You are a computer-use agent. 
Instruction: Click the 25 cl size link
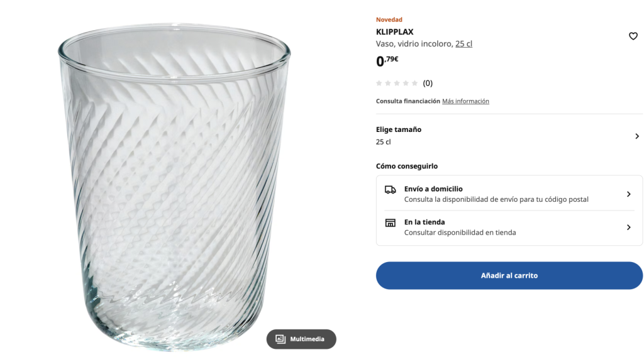click(464, 44)
